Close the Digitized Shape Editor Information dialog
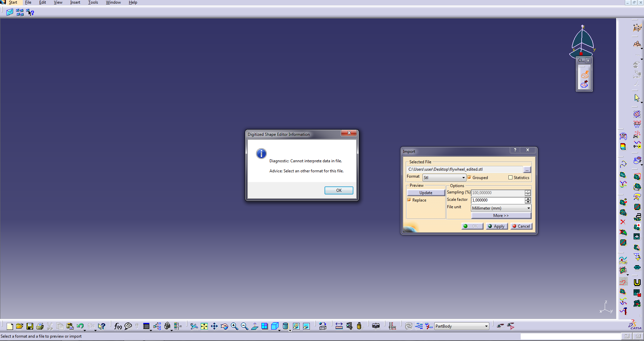Image resolution: width=644 pixels, height=341 pixels. pyautogui.click(x=349, y=133)
